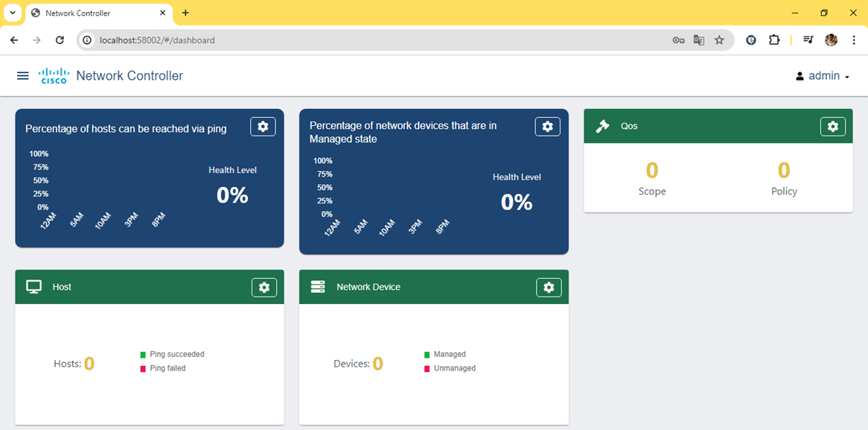The width and height of the screenshot is (868, 430).
Task: Click the Qos Scope count
Action: pos(652,171)
